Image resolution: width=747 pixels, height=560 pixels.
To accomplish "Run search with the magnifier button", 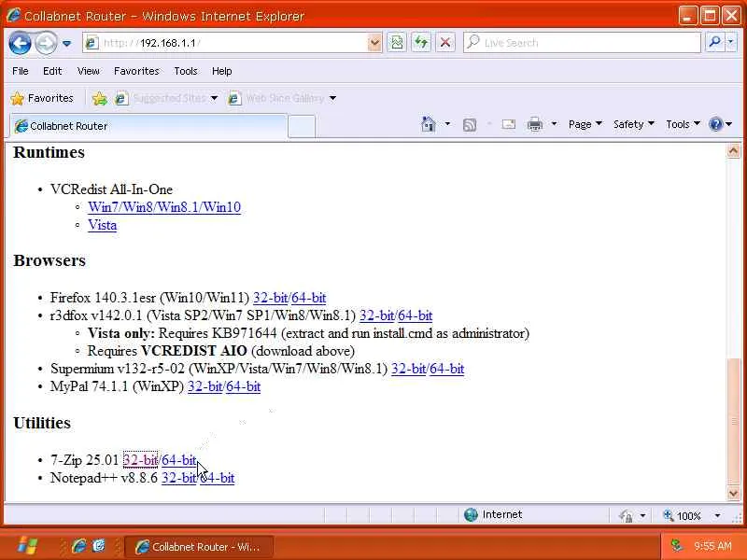I will [714, 43].
